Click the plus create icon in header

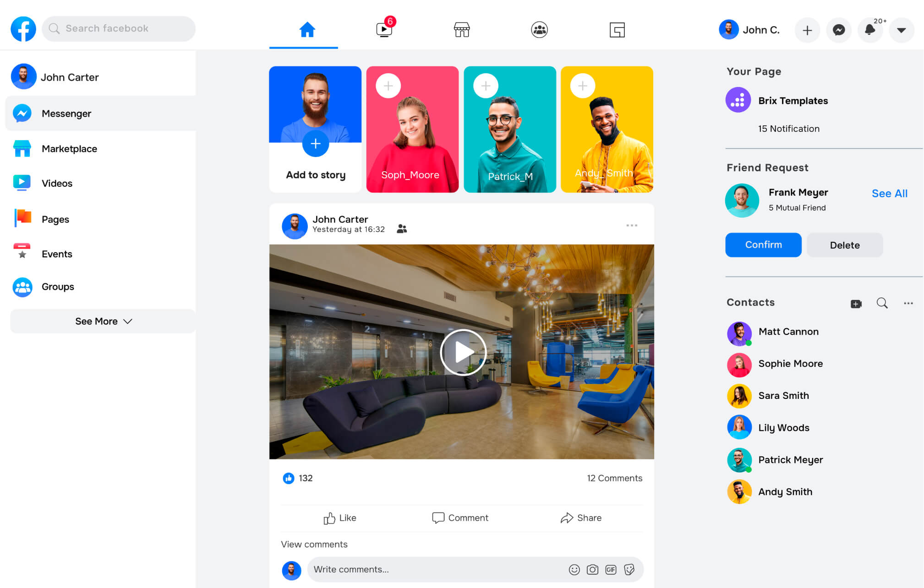pyautogui.click(x=807, y=30)
